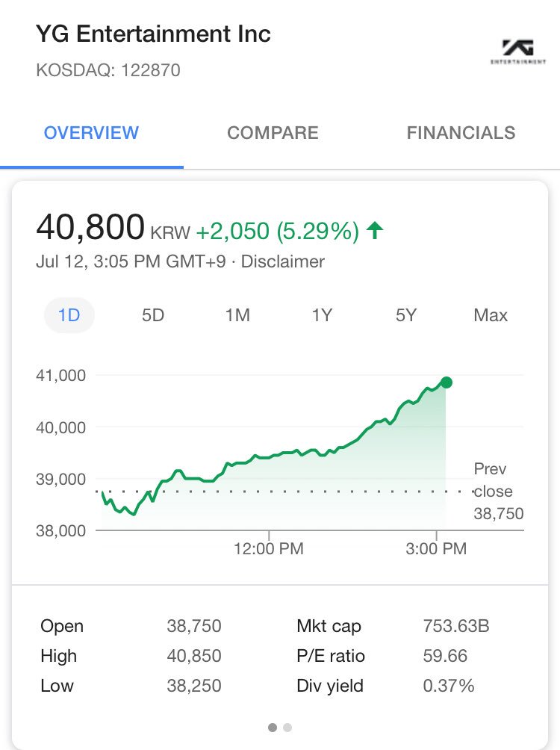Click the green endpoint dot on chart

pos(447,382)
